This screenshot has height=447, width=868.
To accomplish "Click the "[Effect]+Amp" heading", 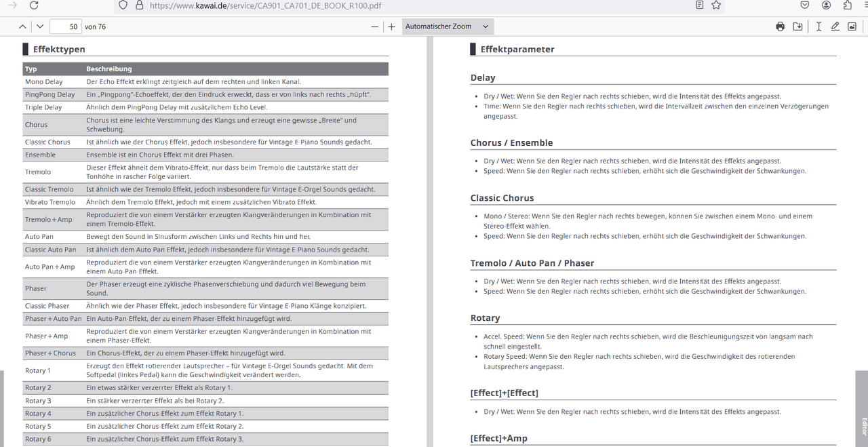I will [x=499, y=438].
